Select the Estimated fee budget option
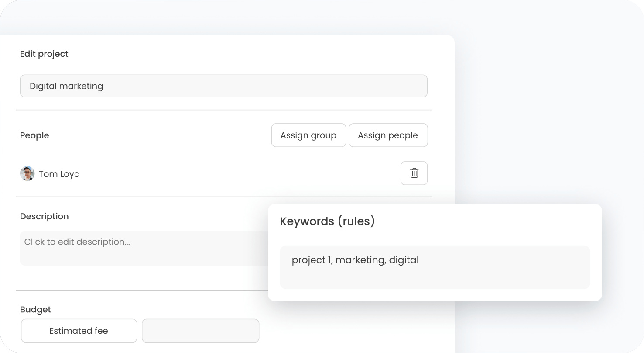644x353 pixels. pos(79,331)
